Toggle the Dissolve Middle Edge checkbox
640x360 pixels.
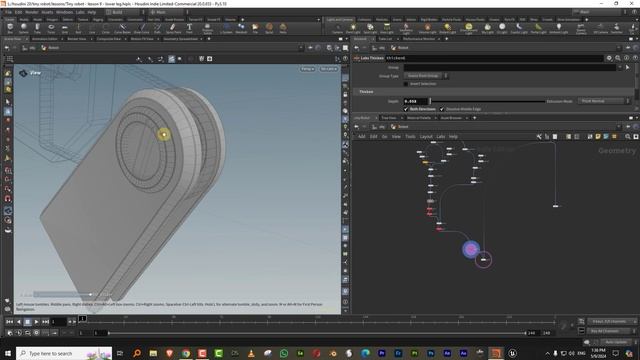442,109
